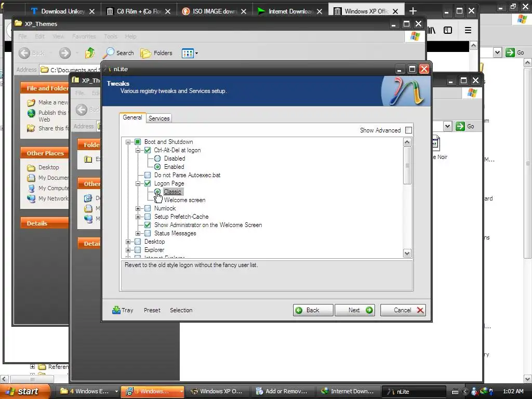Click the Forward arrow in XP_Themes toolbar
The width and height of the screenshot is (532, 399).
tap(65, 53)
